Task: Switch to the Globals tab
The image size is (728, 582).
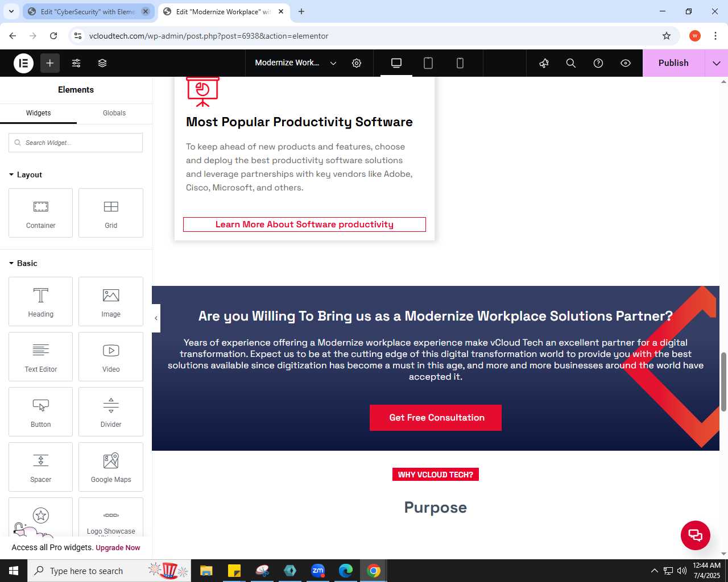Action: coord(114,113)
